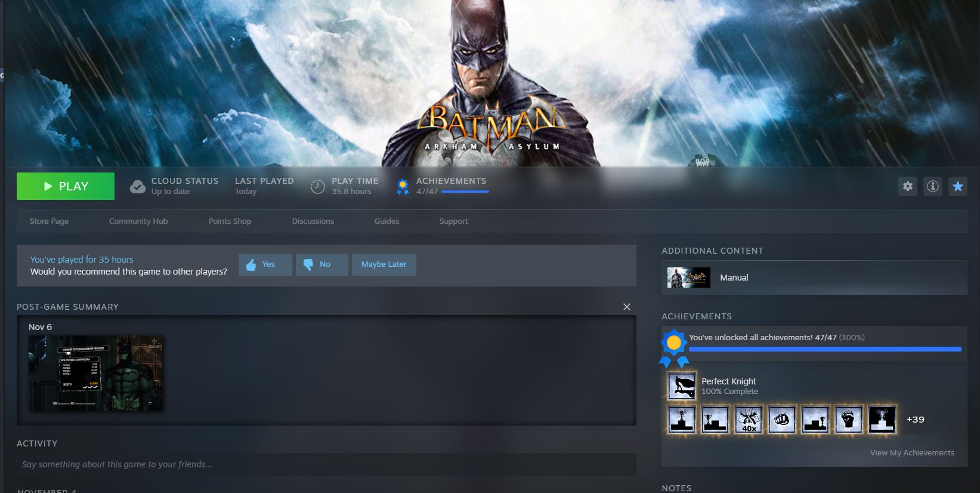Open the Guides tab
This screenshot has width=980, height=493.
[387, 221]
